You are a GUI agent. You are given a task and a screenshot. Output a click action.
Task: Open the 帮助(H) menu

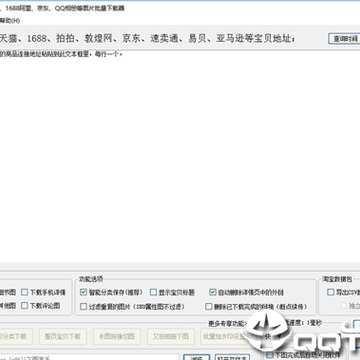[x=9, y=21]
